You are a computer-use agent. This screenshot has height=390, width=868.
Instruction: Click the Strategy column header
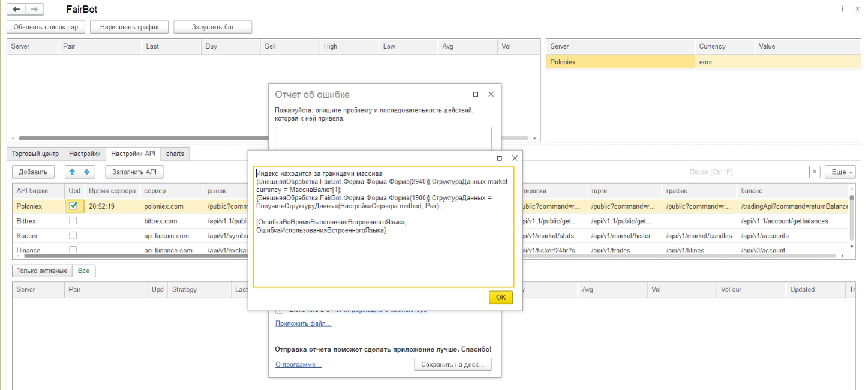click(x=199, y=289)
